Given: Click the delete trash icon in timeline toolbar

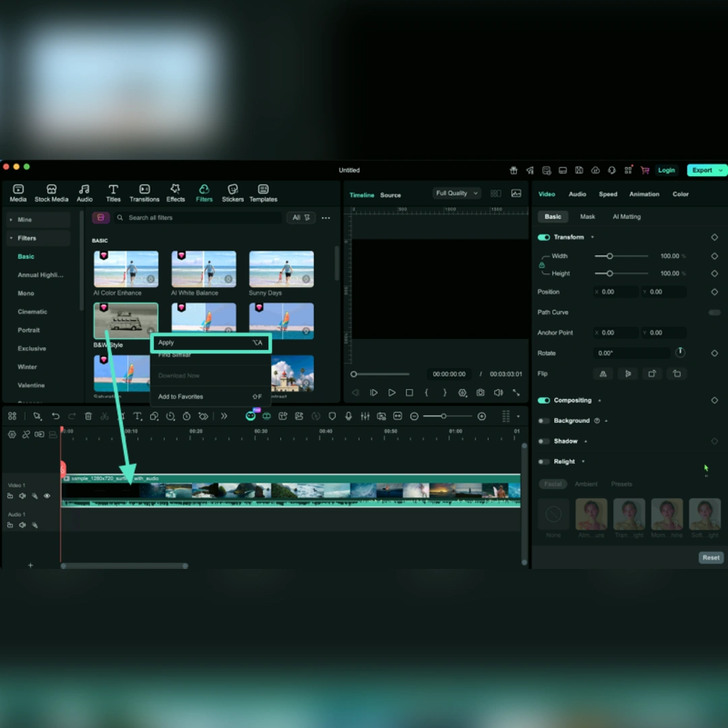Looking at the screenshot, I should pos(88,416).
